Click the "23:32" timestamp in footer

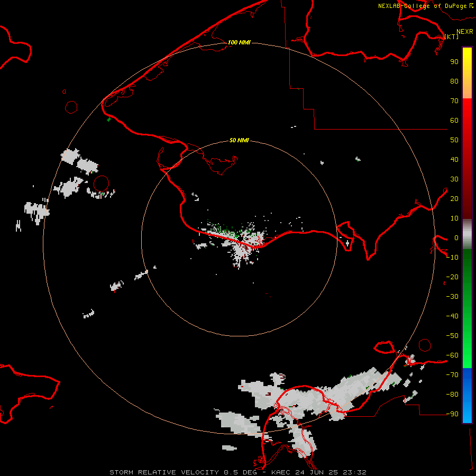click(354, 472)
